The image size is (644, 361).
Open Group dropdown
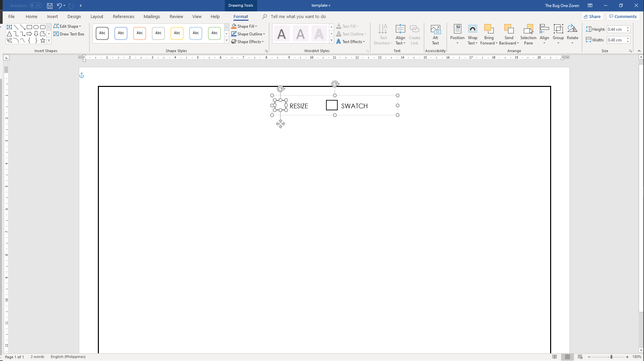tap(558, 34)
